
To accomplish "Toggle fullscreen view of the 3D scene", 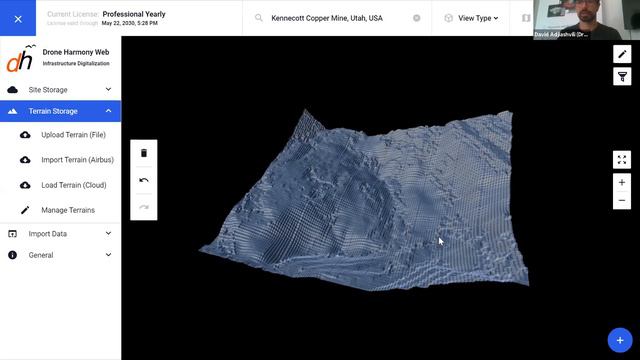I will (622, 160).
